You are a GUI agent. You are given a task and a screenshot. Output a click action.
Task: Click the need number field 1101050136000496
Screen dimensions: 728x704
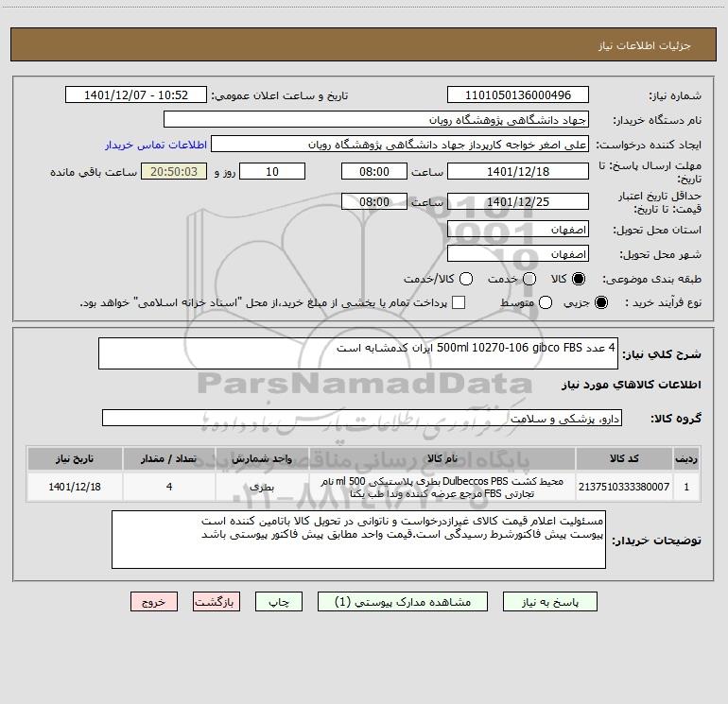[x=518, y=95]
